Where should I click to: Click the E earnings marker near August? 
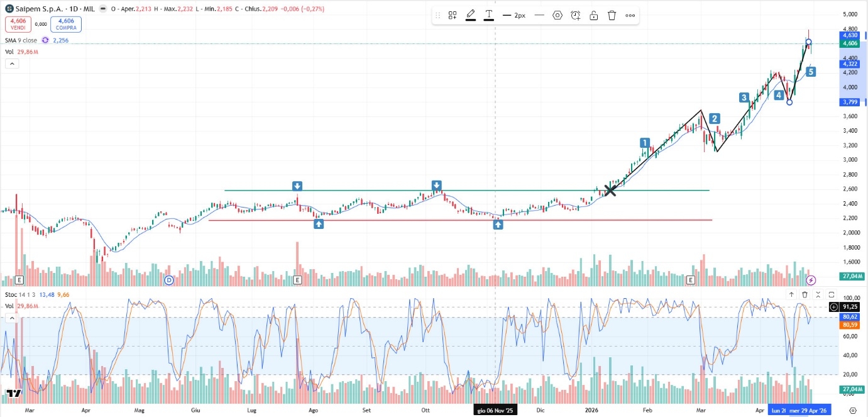coord(297,280)
